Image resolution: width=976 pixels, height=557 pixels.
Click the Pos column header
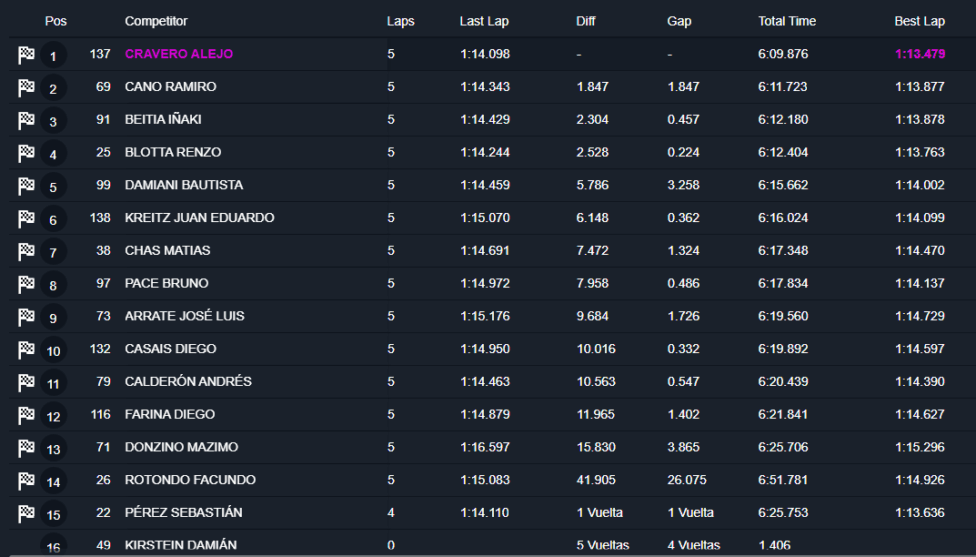(x=55, y=21)
